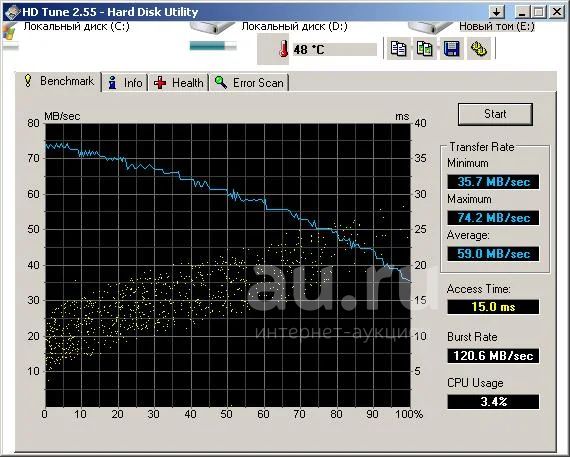Screen dimensions: 570x457
Task: Click the Access Time 15.0 ms readout
Action: [x=493, y=307]
